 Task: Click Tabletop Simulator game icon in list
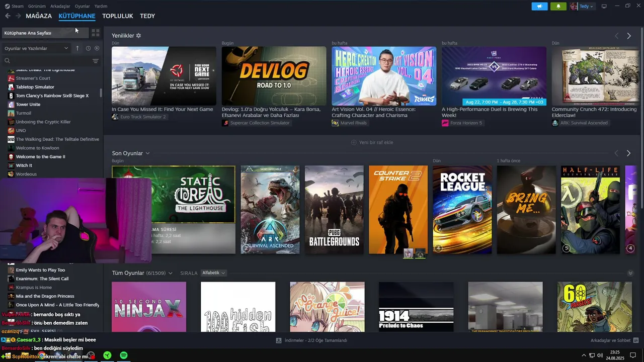click(11, 87)
